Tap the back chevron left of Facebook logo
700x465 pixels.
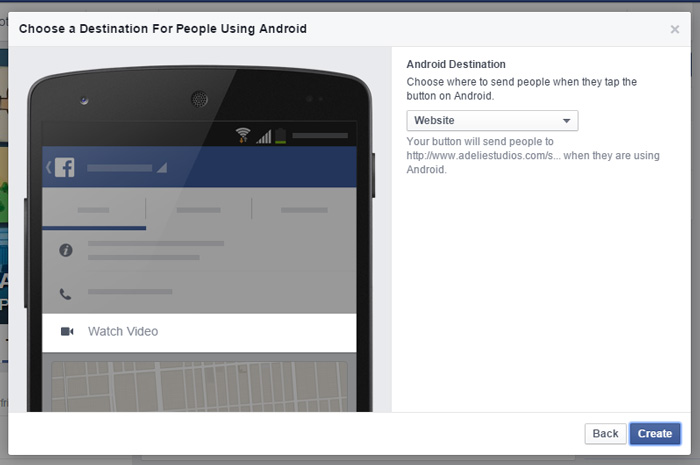[48, 167]
